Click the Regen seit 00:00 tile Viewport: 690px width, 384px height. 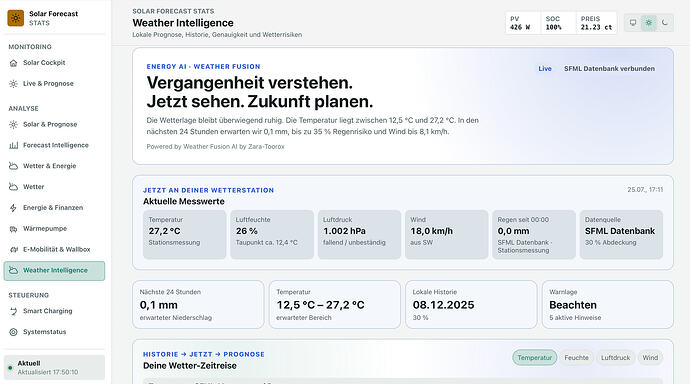pos(534,234)
